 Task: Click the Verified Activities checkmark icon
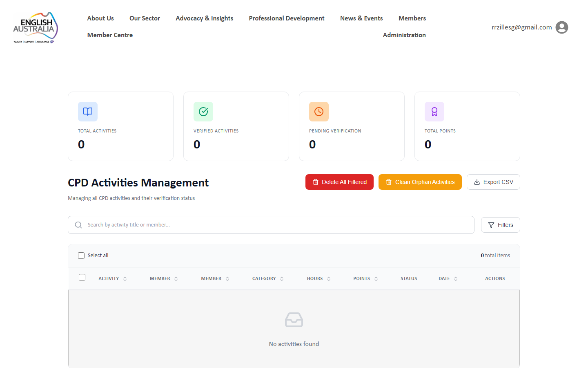pyautogui.click(x=203, y=112)
